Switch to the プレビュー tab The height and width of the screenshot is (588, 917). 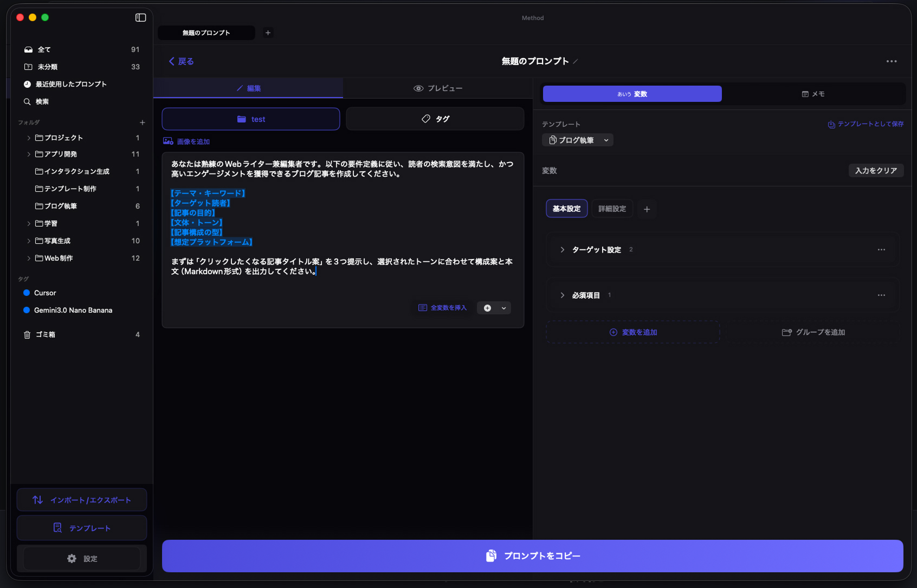pyautogui.click(x=438, y=88)
